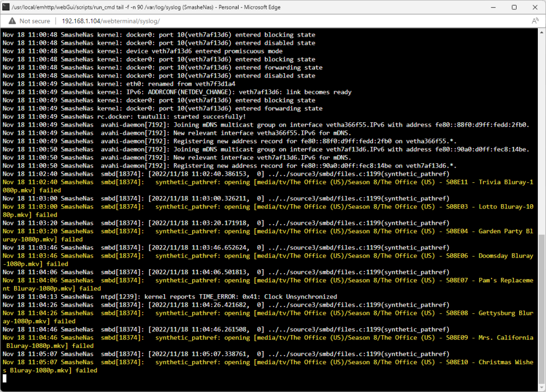Click the "Clock Unsynchronized" ntpd log line

170,296
